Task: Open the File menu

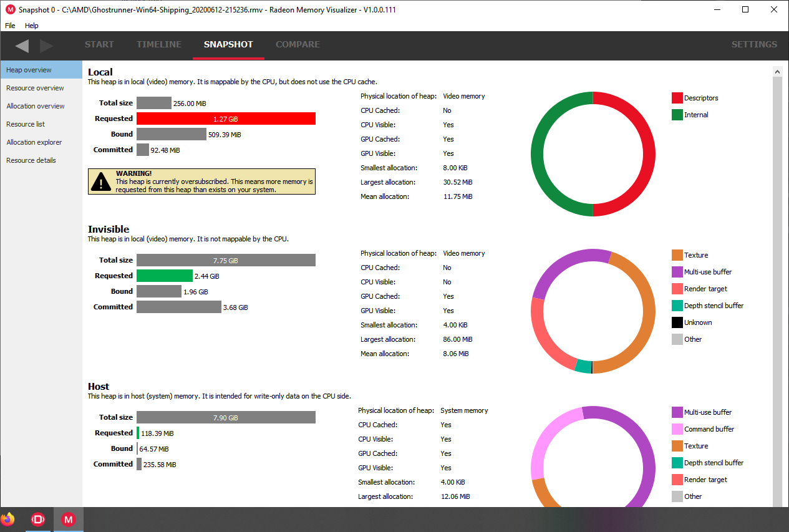Action: 10,26
